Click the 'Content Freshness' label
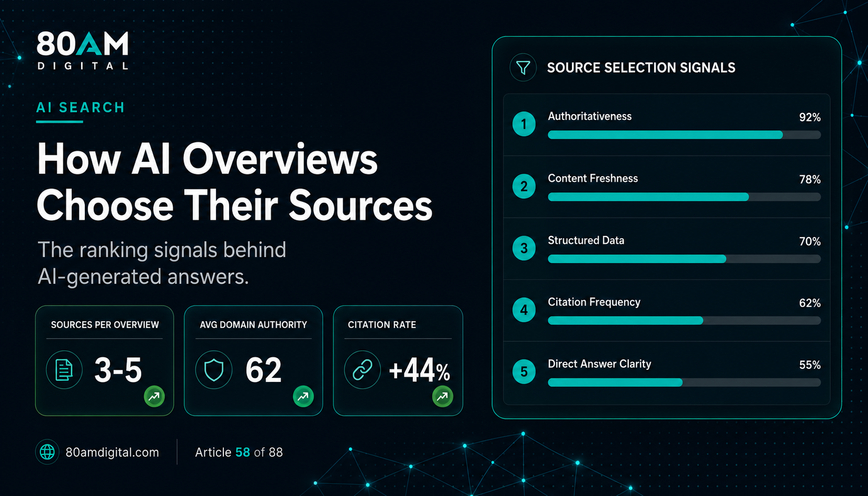The height and width of the screenshot is (496, 868). point(593,178)
